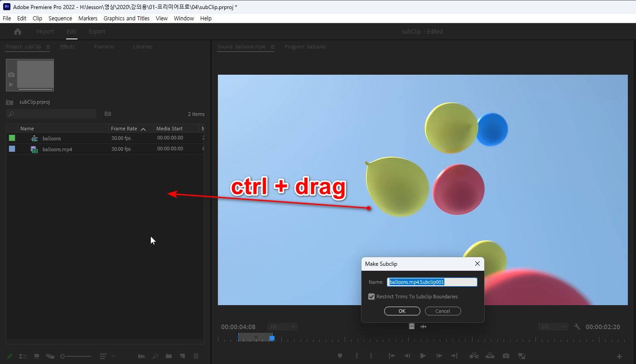The width and height of the screenshot is (636, 364).
Task: Click the Insert clip icon
Action: [474, 356]
